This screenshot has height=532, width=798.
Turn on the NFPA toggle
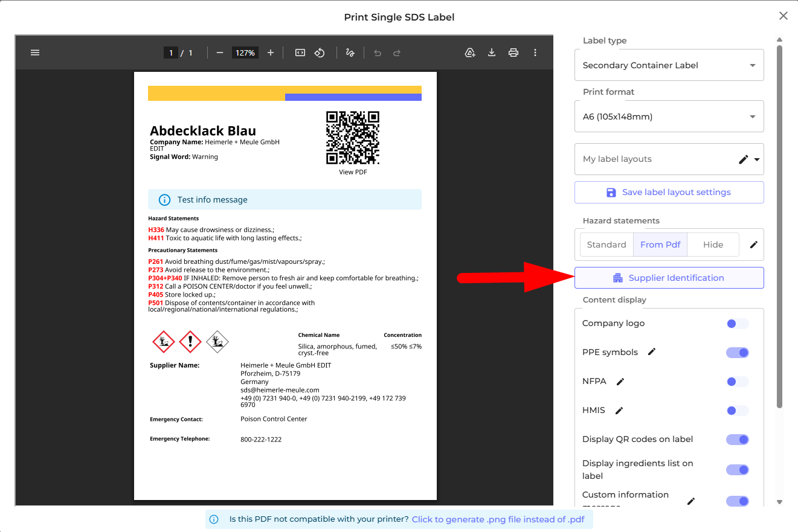pos(737,382)
